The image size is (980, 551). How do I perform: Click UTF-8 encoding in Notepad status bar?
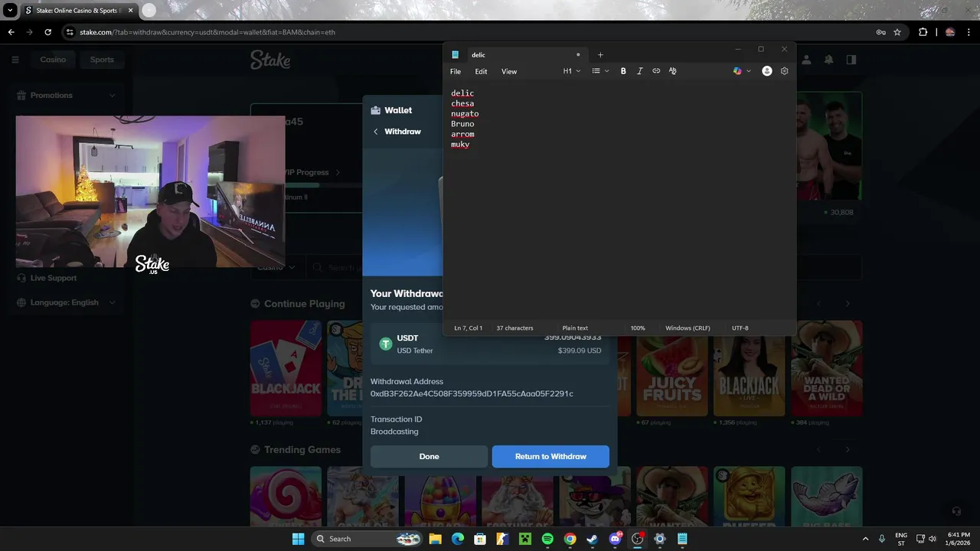click(x=740, y=328)
